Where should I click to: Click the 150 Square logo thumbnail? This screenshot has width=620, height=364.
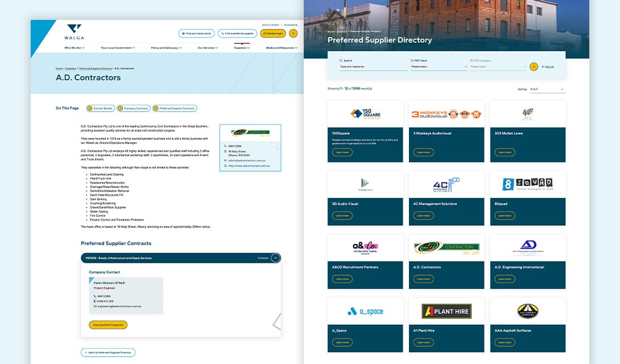365,113
